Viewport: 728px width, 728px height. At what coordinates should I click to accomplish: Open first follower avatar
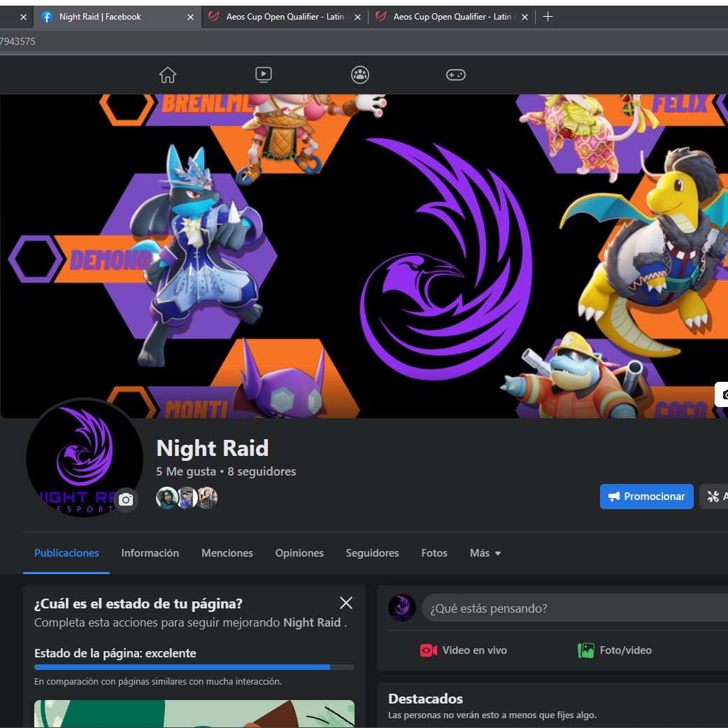[x=166, y=498]
